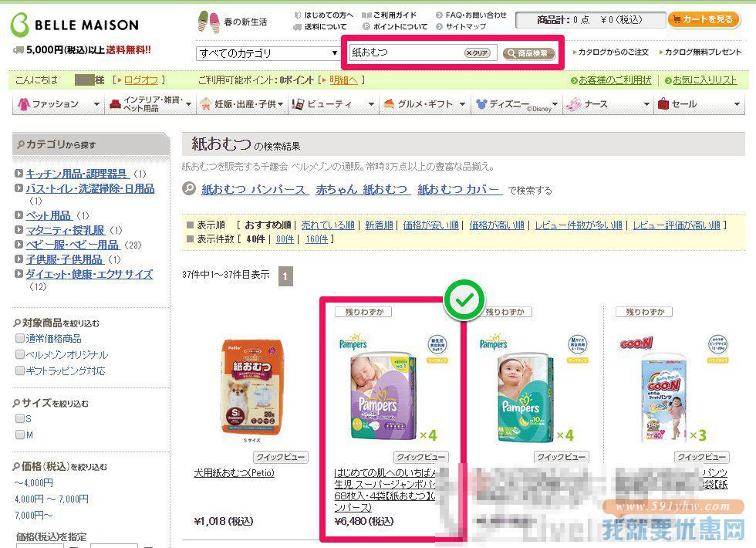The height and width of the screenshot is (548, 756).
Task: Click the 春の新生活 slippers banner icon
Action: pyautogui.click(x=208, y=22)
